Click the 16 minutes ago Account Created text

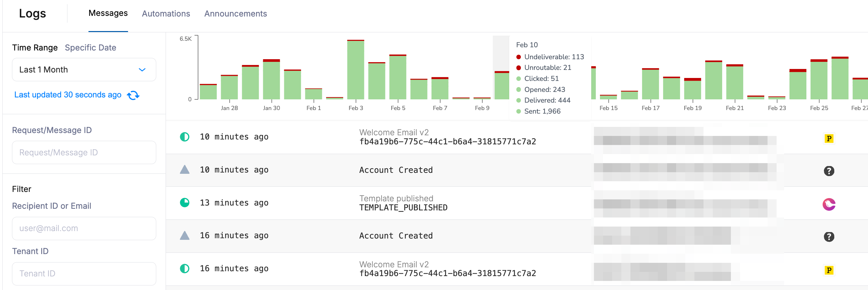(x=396, y=236)
